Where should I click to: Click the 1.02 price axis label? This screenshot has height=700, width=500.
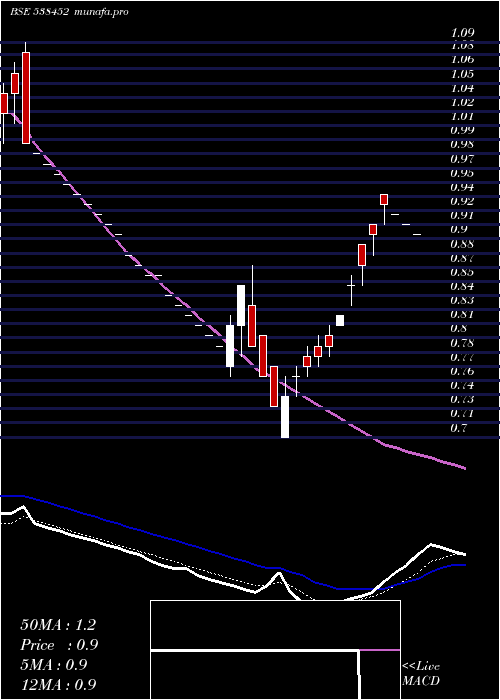click(462, 102)
